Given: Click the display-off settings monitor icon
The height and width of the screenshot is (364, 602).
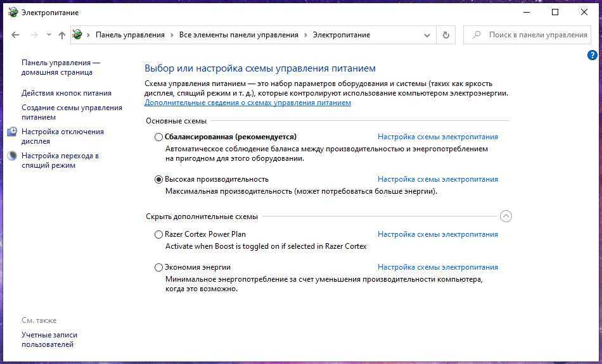Looking at the screenshot, I should pyautogui.click(x=13, y=132).
